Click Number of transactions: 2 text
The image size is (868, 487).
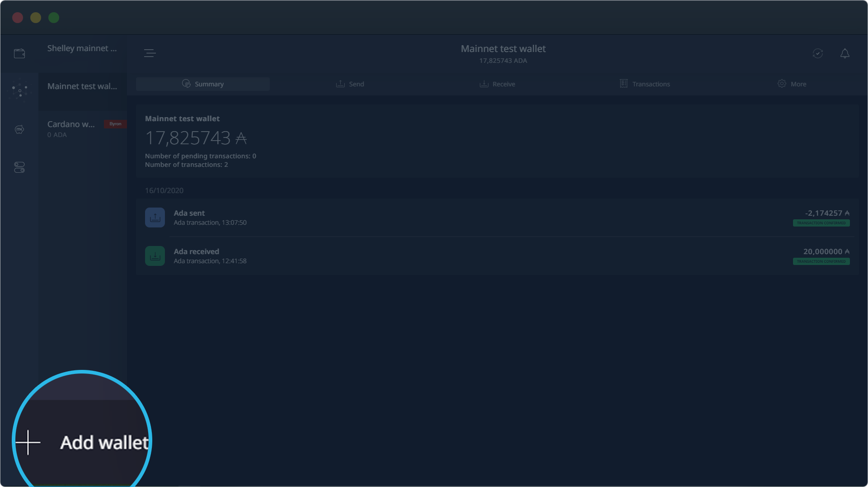(186, 165)
